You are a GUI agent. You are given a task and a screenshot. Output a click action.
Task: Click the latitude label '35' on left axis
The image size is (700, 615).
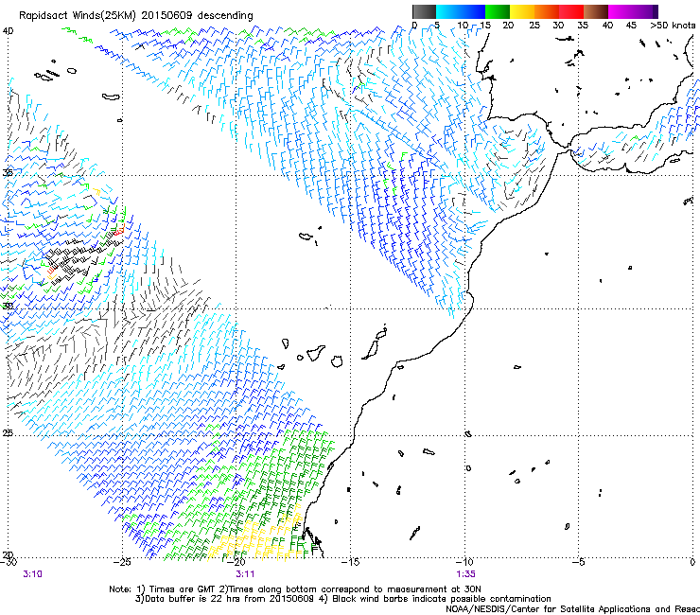click(x=8, y=172)
